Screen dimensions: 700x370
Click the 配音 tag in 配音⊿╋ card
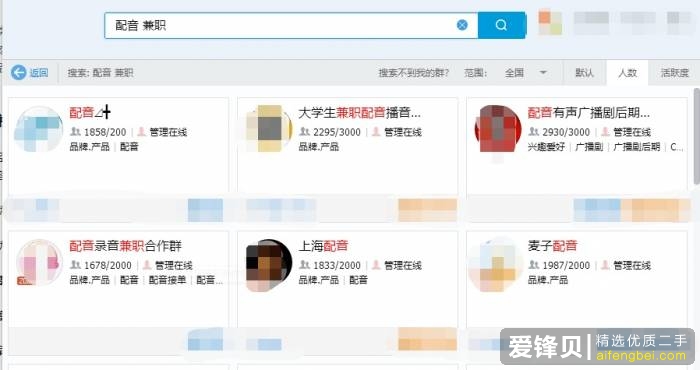pos(129,146)
